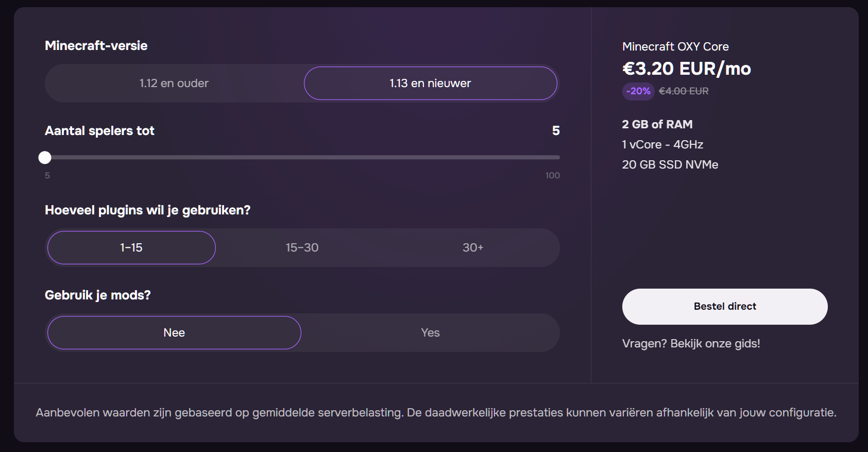The height and width of the screenshot is (452, 868).
Task: Select the "1.13 en nieuwer" version option
Action: pos(431,83)
